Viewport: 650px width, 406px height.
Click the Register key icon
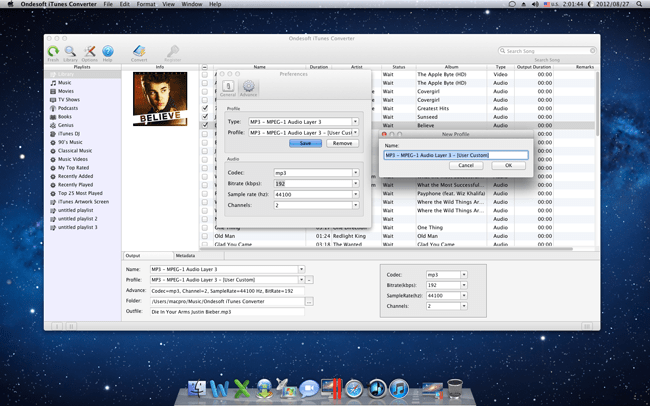[x=172, y=51]
